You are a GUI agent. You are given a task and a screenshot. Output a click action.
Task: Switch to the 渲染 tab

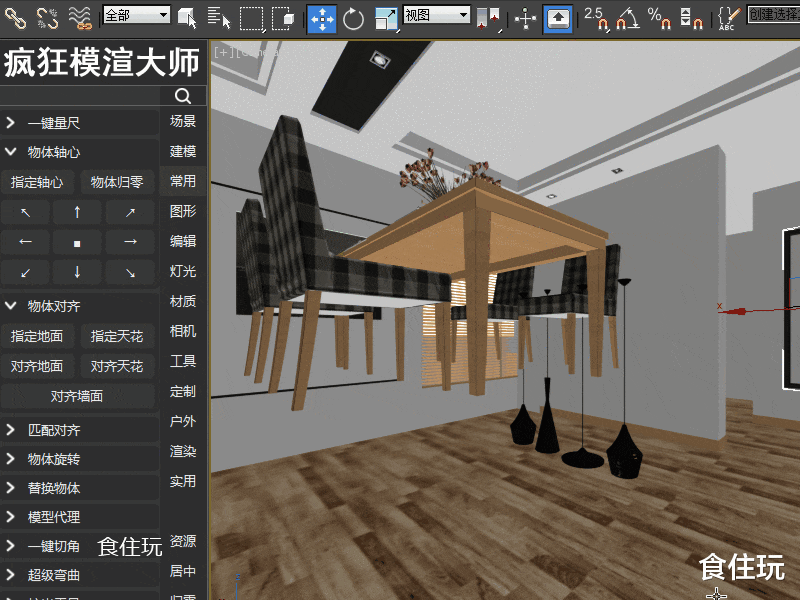183,451
